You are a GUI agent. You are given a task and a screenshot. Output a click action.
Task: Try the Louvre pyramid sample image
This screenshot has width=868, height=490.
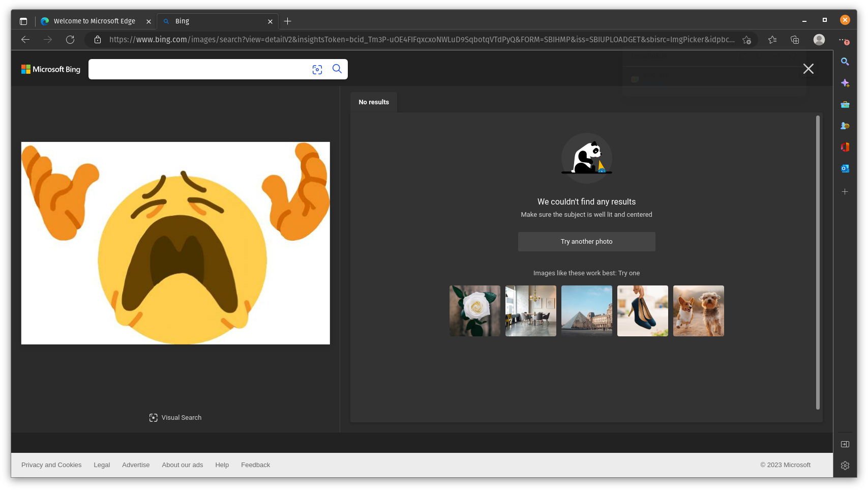587,311
